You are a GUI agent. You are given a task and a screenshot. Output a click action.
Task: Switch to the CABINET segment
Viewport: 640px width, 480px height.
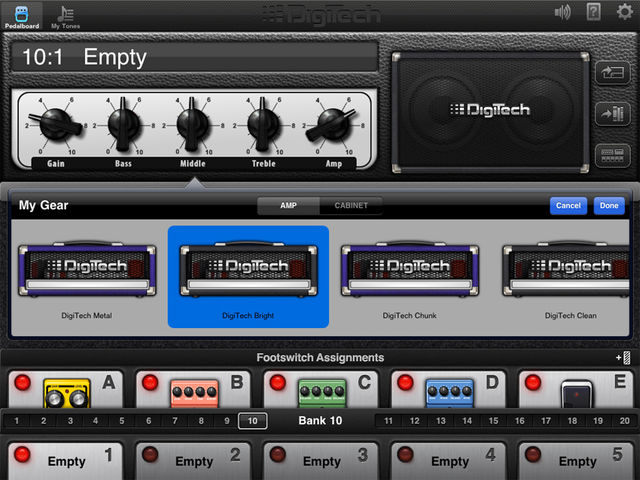point(351,205)
